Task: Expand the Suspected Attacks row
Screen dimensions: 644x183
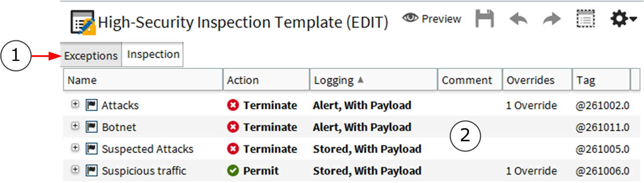Action: point(75,148)
